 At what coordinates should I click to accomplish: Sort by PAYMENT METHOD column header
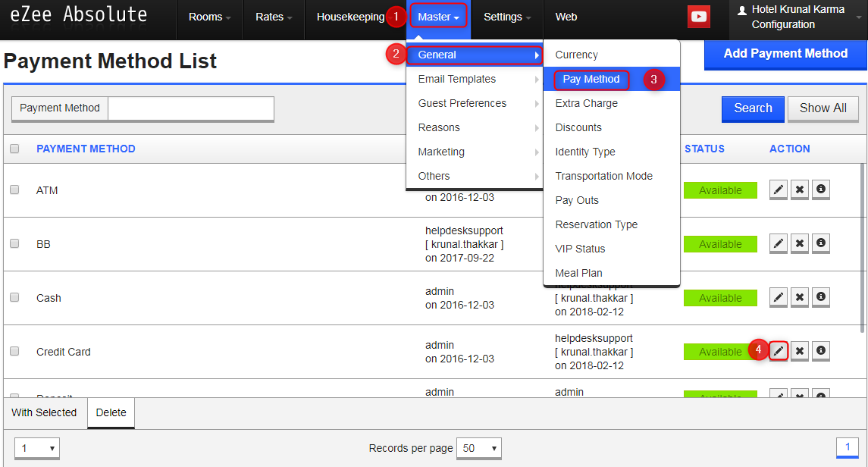click(x=86, y=149)
